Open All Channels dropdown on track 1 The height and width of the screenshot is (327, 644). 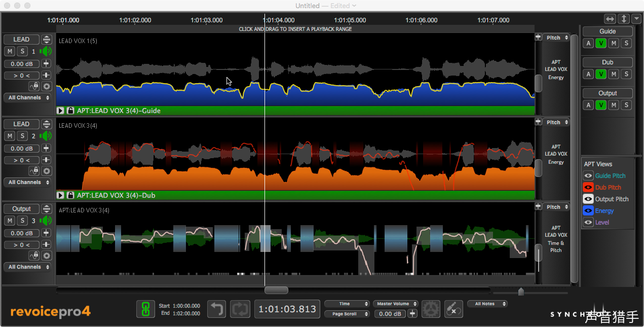click(28, 98)
